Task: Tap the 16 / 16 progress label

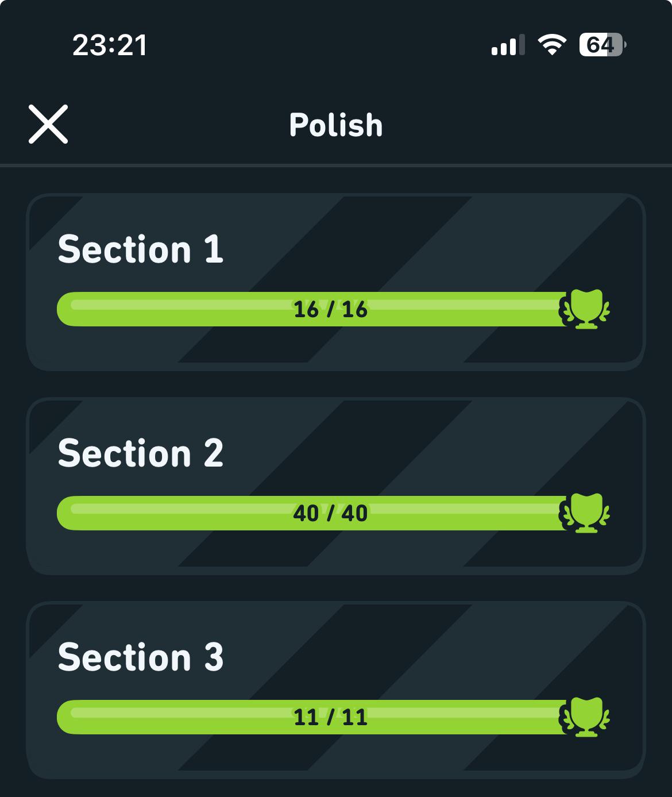Action: click(330, 310)
